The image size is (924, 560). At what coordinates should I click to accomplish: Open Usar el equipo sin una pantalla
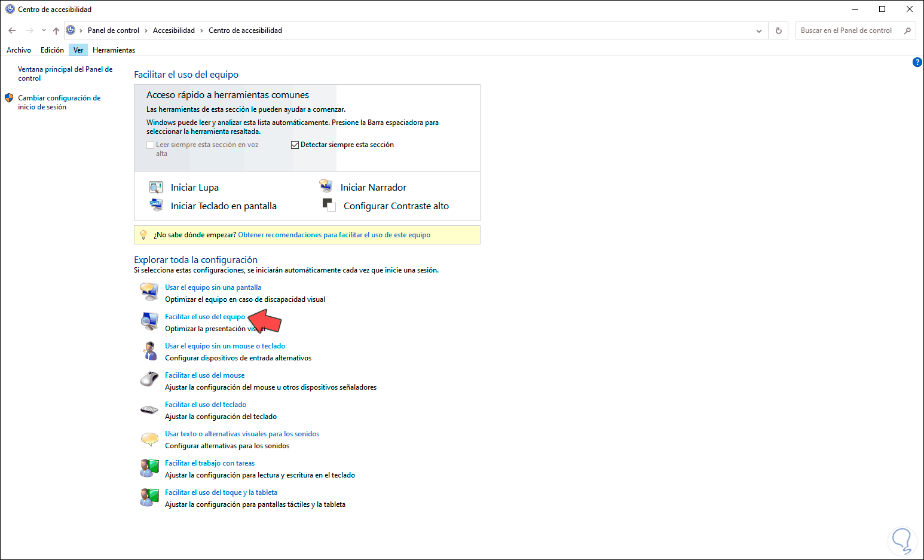click(x=213, y=287)
